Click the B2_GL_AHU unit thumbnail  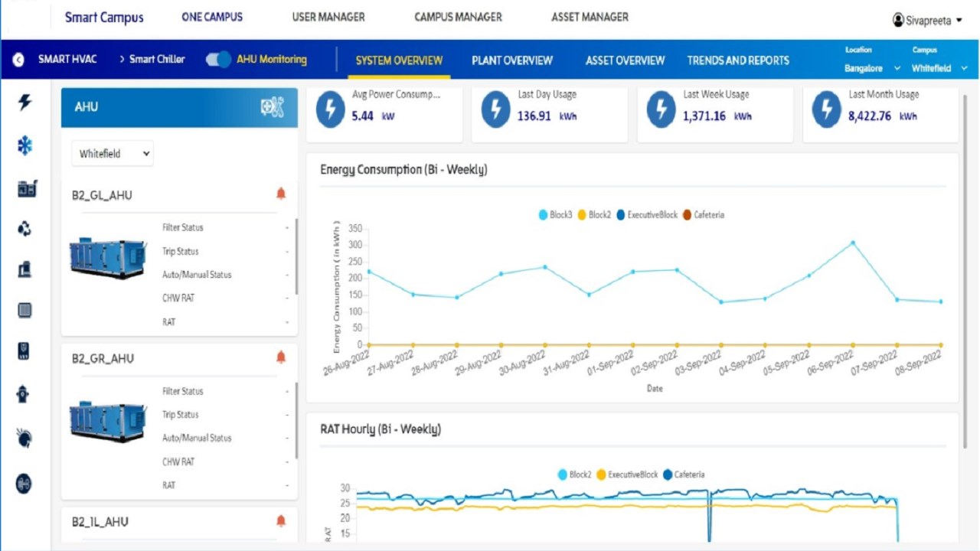107,259
